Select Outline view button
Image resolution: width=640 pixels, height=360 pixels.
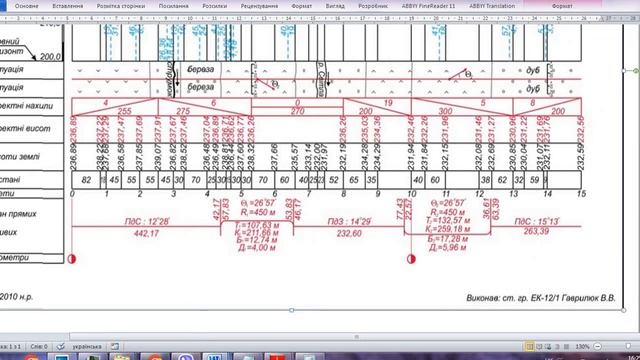(x=558, y=347)
